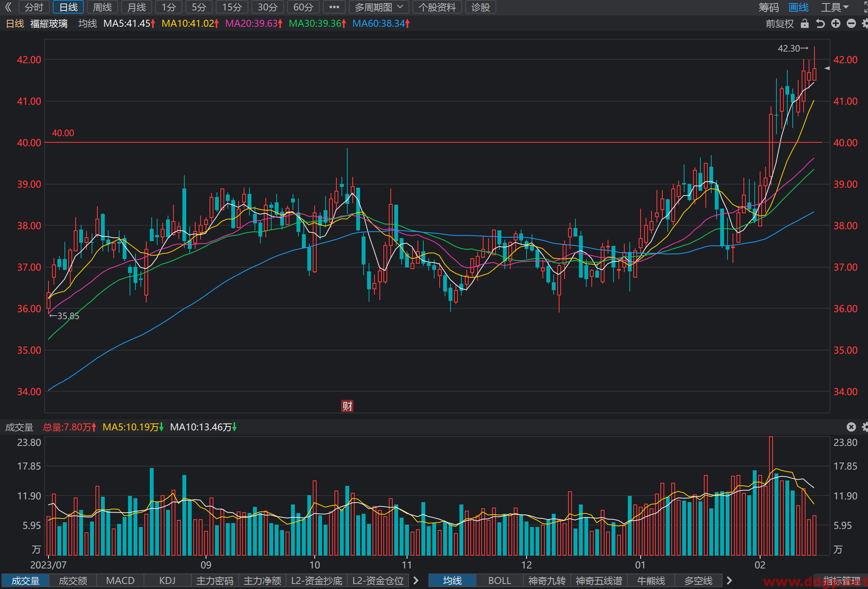Toggle the 画线 drawing mode
868x589 pixels.
click(x=799, y=7)
